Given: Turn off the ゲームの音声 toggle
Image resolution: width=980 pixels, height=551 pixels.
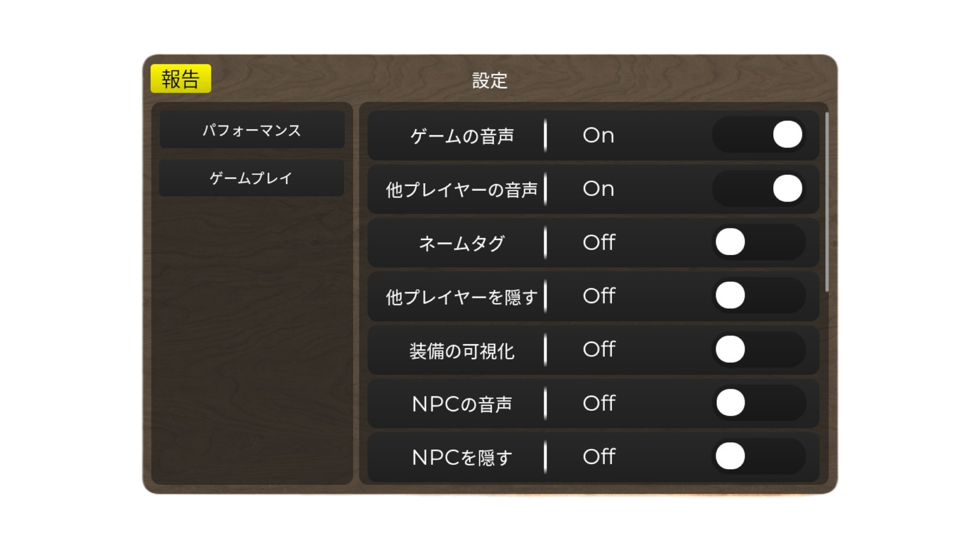Looking at the screenshot, I should coord(758,135).
